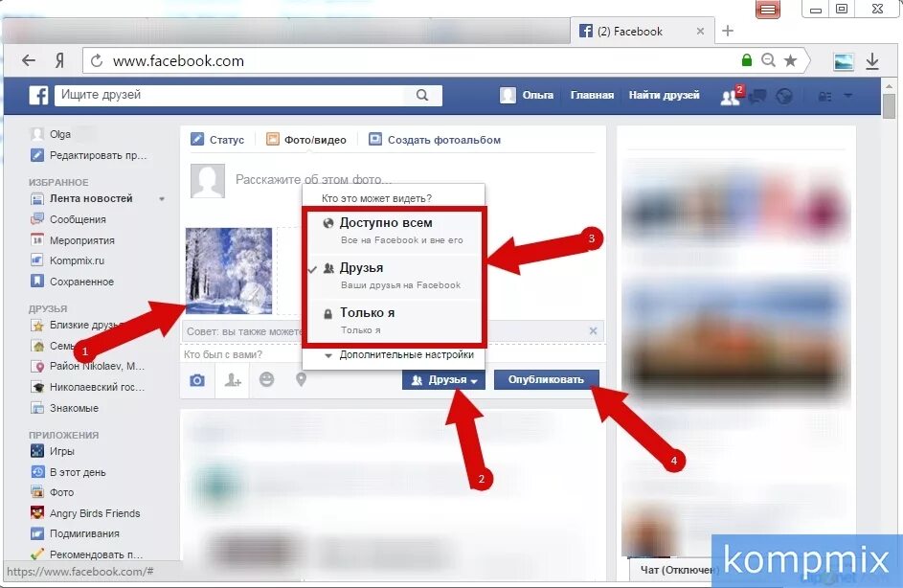Select 'Доступно всем' privacy option

click(x=395, y=231)
